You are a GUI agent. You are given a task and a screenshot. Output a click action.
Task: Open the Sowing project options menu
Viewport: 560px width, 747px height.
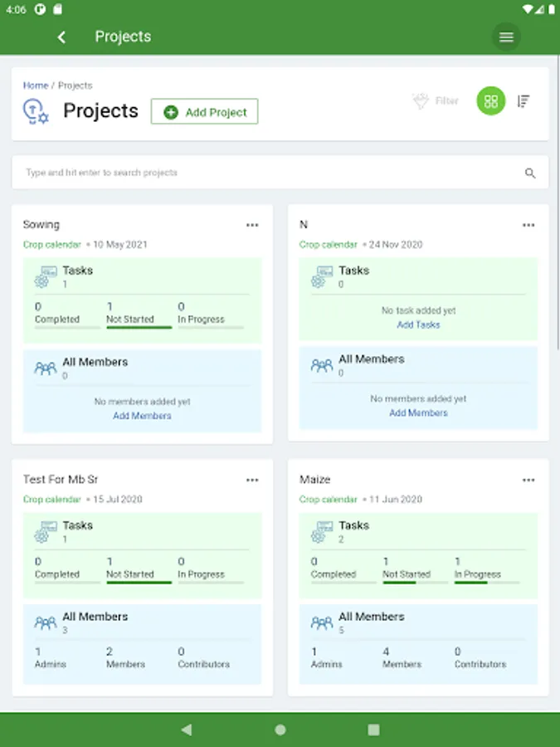(252, 225)
